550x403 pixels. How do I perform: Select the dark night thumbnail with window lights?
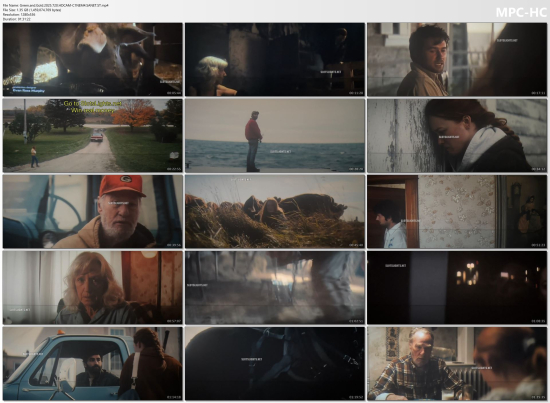(457, 288)
